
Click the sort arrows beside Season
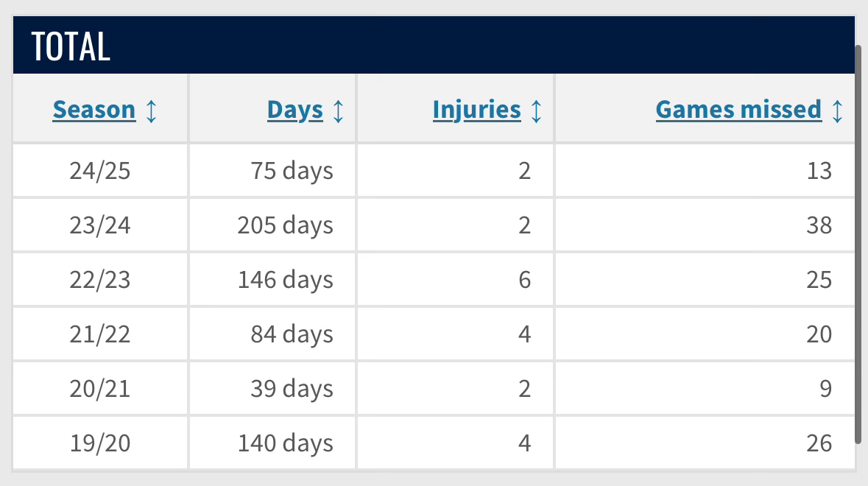(151, 110)
